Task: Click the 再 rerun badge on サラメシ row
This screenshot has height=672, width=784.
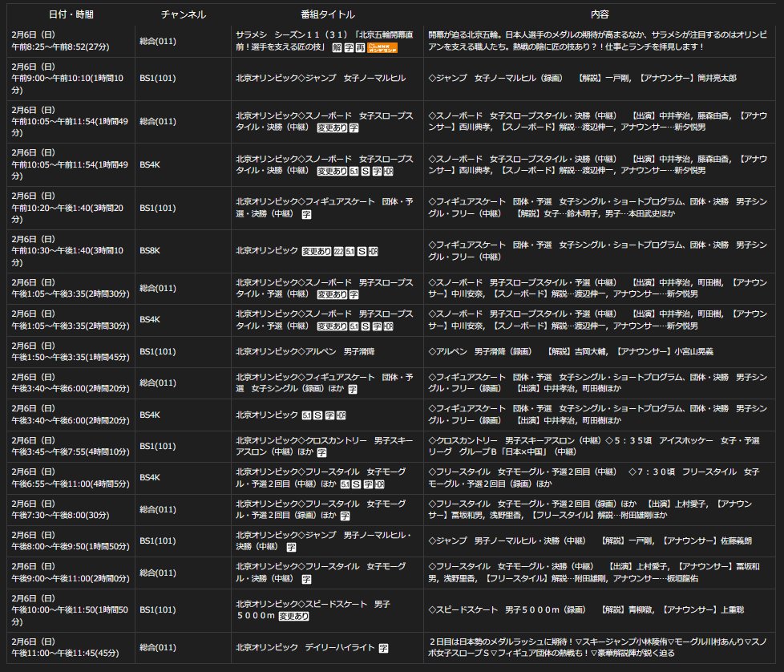Action: [x=360, y=47]
